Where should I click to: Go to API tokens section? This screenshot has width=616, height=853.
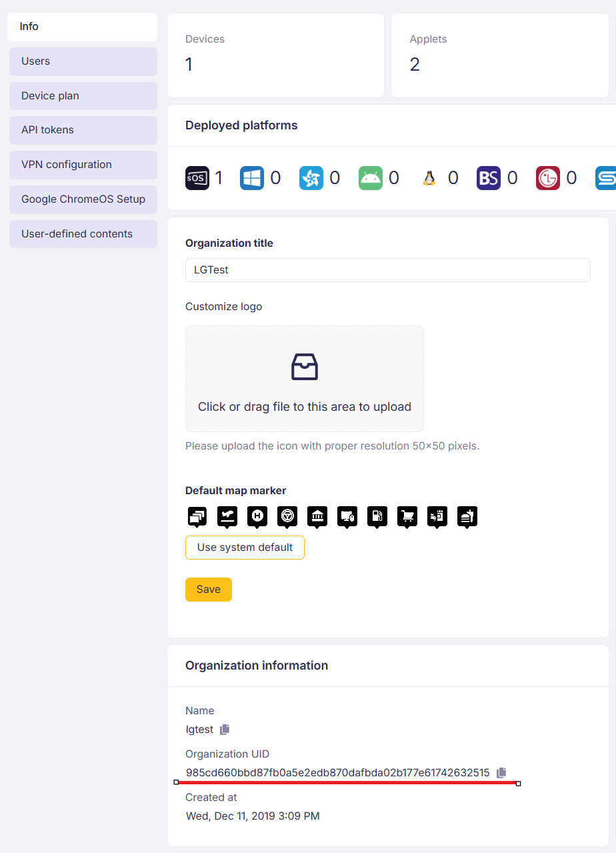click(x=83, y=130)
